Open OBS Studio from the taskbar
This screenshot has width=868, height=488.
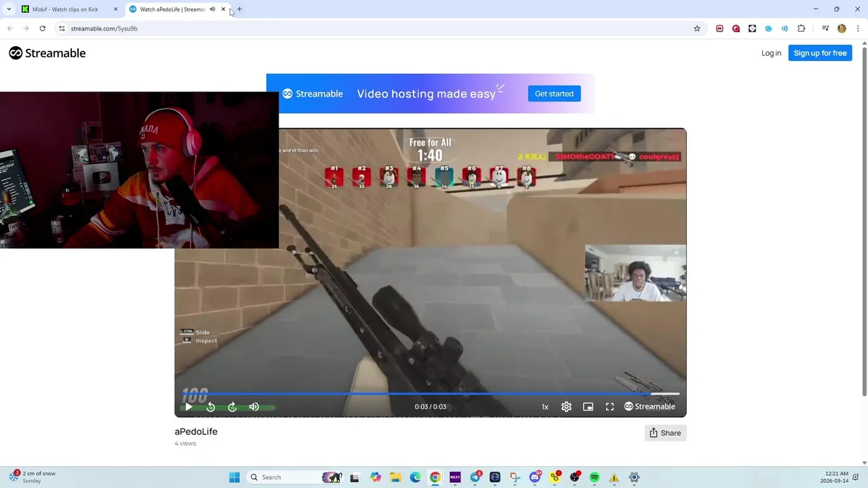575,477
